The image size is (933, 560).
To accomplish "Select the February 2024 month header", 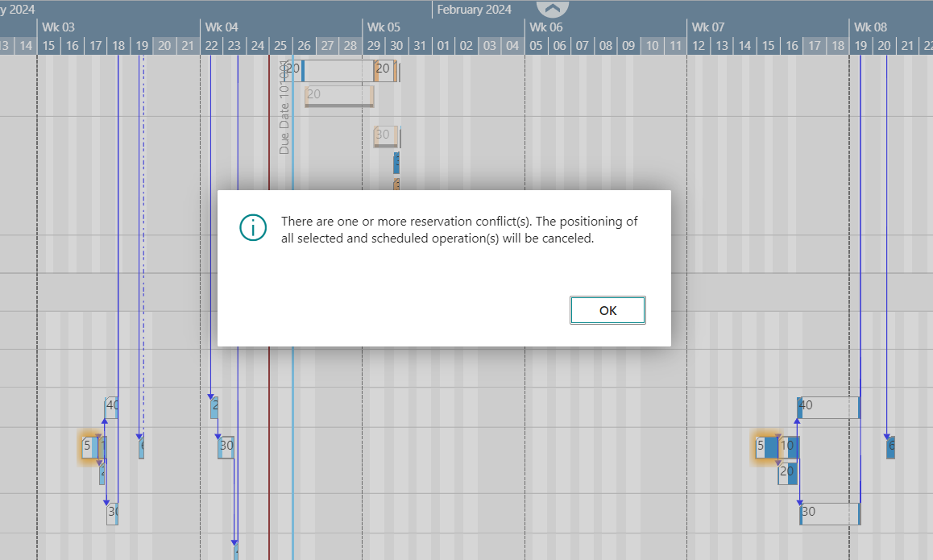I will (474, 10).
